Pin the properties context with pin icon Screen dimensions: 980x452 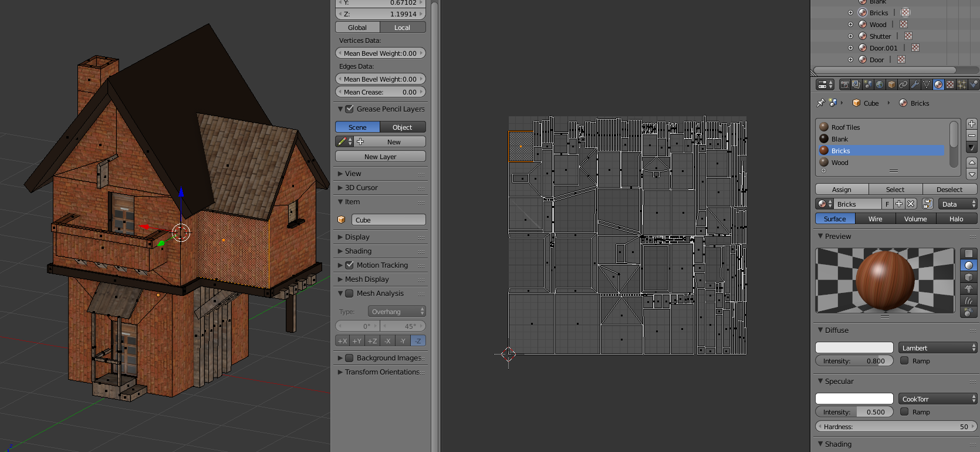820,103
